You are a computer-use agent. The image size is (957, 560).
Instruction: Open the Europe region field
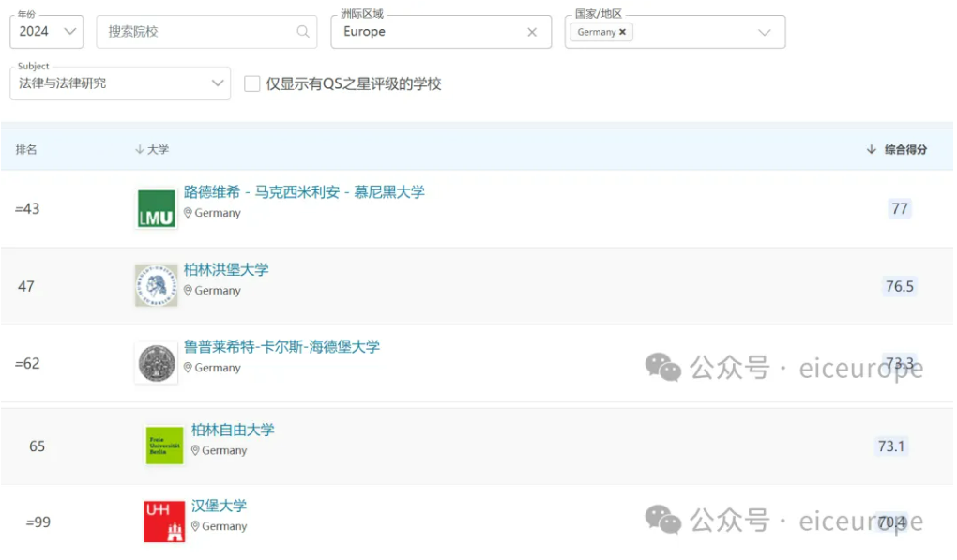click(x=441, y=32)
